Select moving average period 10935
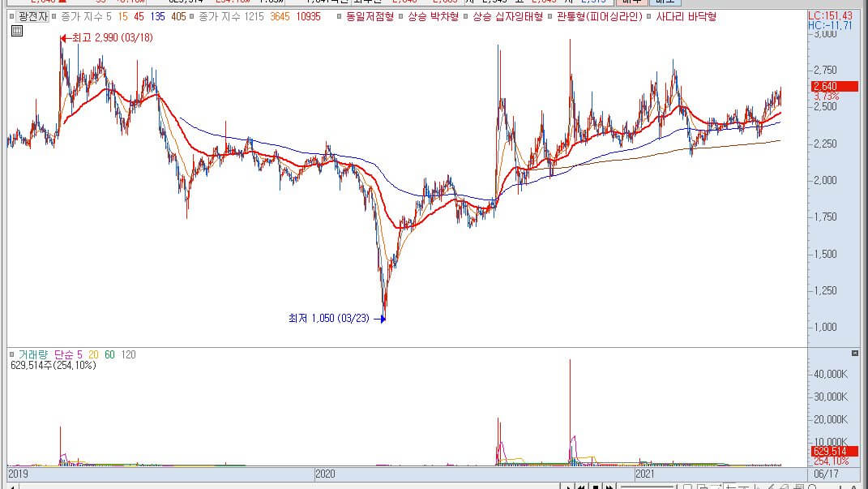 (308, 16)
